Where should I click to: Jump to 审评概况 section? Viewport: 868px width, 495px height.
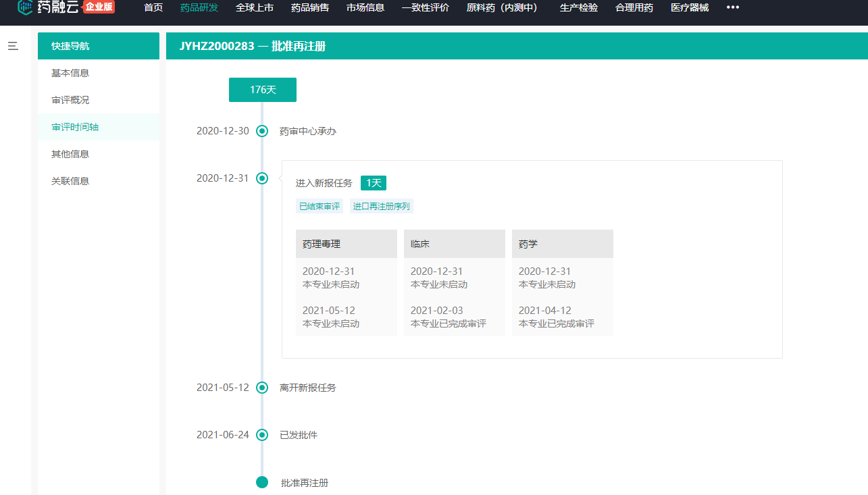[x=99, y=100]
